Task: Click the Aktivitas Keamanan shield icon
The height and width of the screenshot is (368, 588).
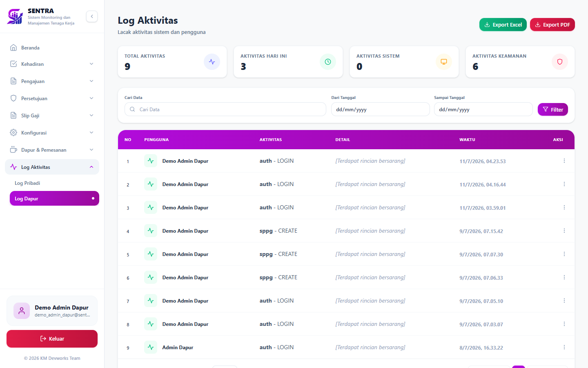Action: (x=560, y=62)
